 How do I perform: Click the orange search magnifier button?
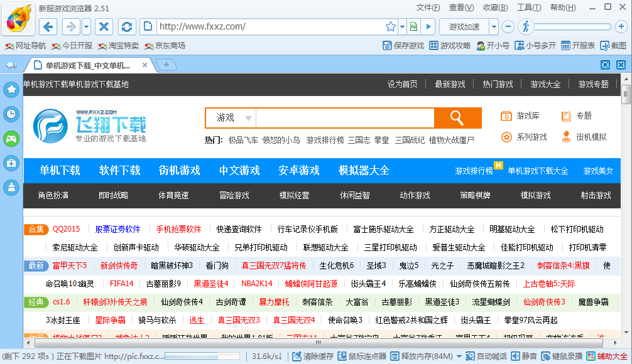pos(457,117)
